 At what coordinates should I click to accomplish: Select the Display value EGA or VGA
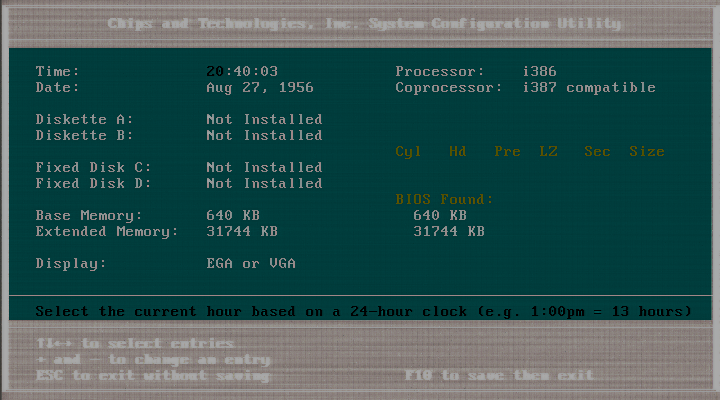[251, 264]
